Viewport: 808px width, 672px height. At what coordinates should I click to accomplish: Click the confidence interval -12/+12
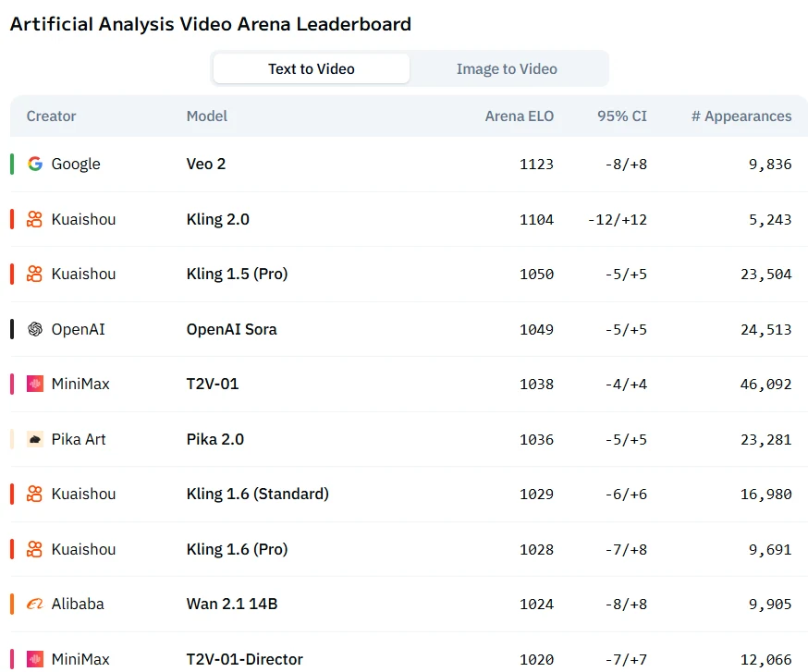pyautogui.click(x=618, y=219)
